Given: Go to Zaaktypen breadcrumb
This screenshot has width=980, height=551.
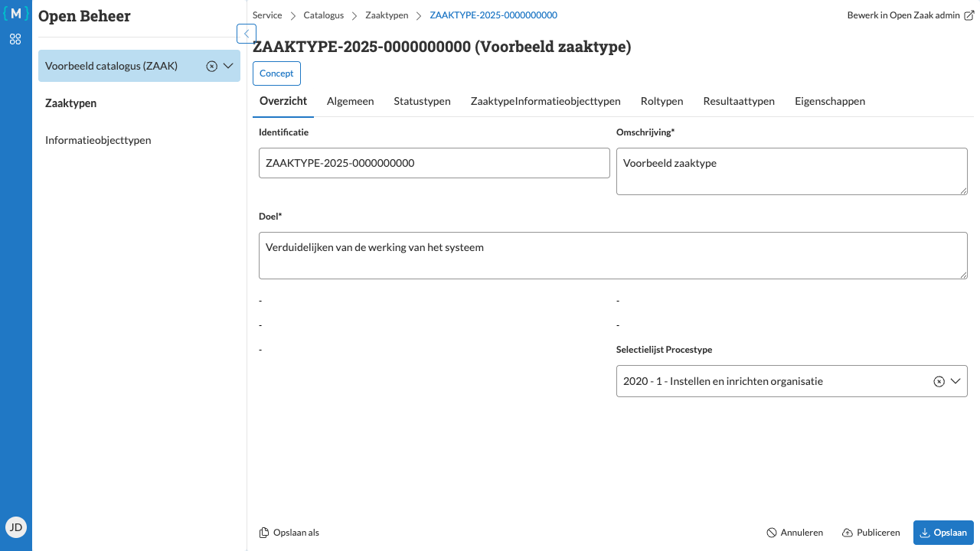Looking at the screenshot, I should [x=387, y=15].
